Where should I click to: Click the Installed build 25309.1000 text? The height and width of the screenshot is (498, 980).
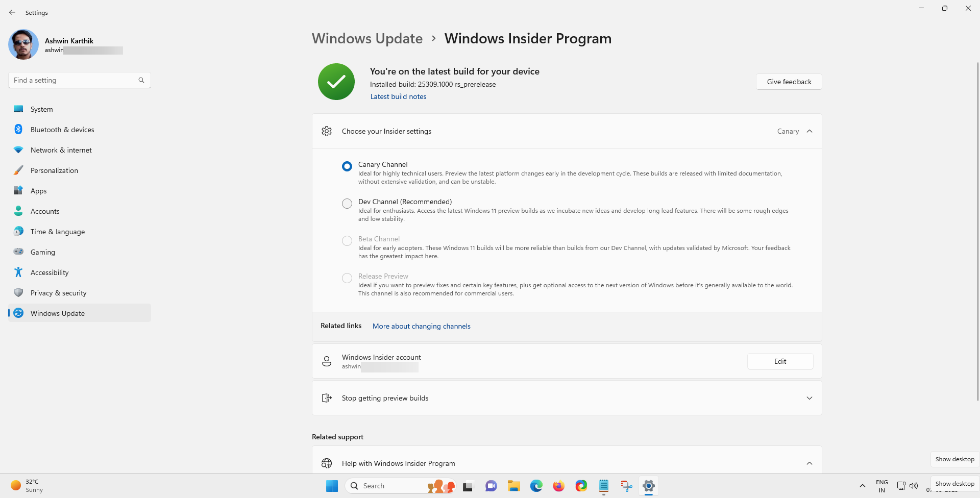(433, 84)
